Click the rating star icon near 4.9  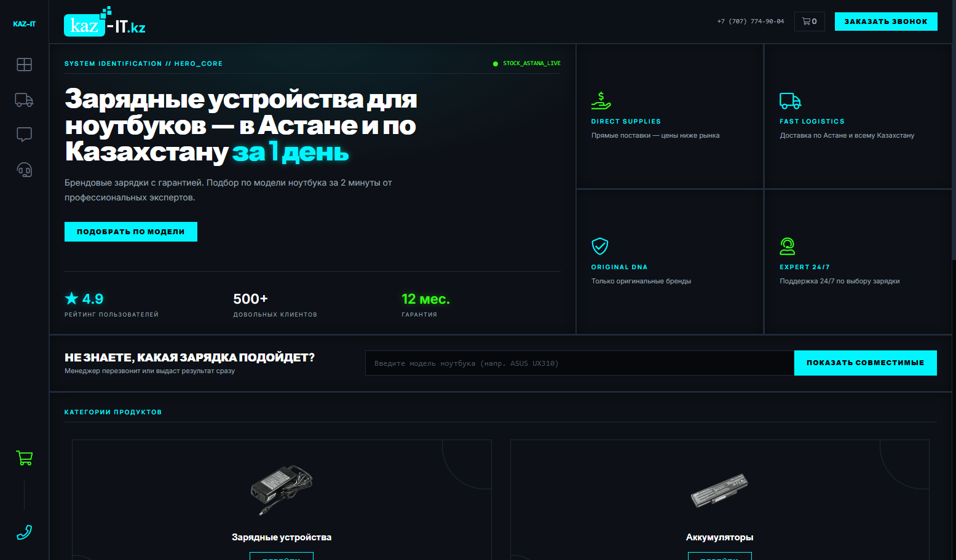pyautogui.click(x=71, y=299)
